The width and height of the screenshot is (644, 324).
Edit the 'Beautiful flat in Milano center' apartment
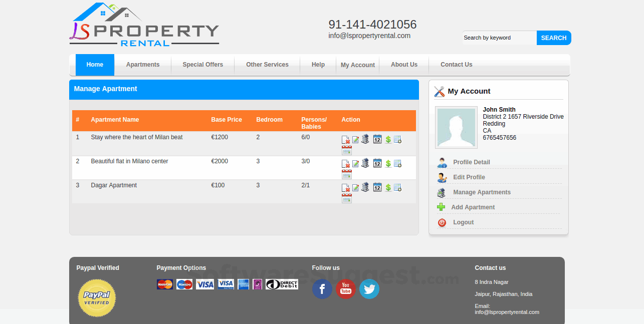pyautogui.click(x=355, y=164)
